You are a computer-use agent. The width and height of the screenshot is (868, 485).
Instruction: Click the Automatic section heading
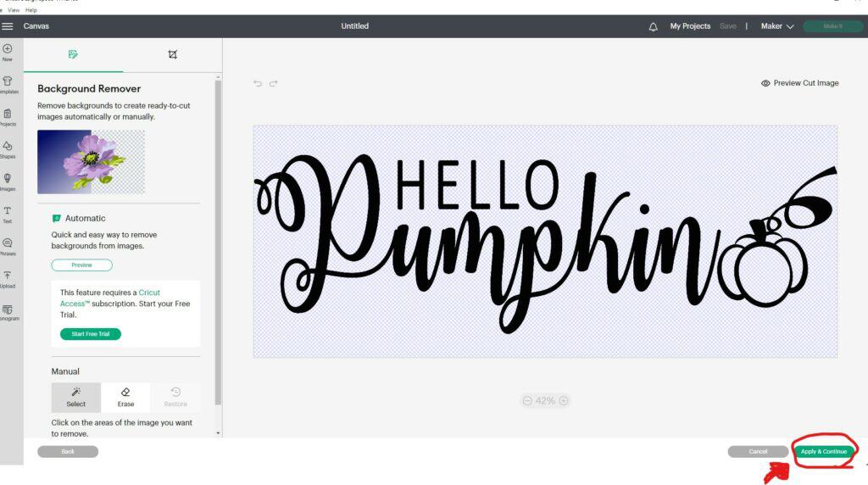[x=86, y=218]
